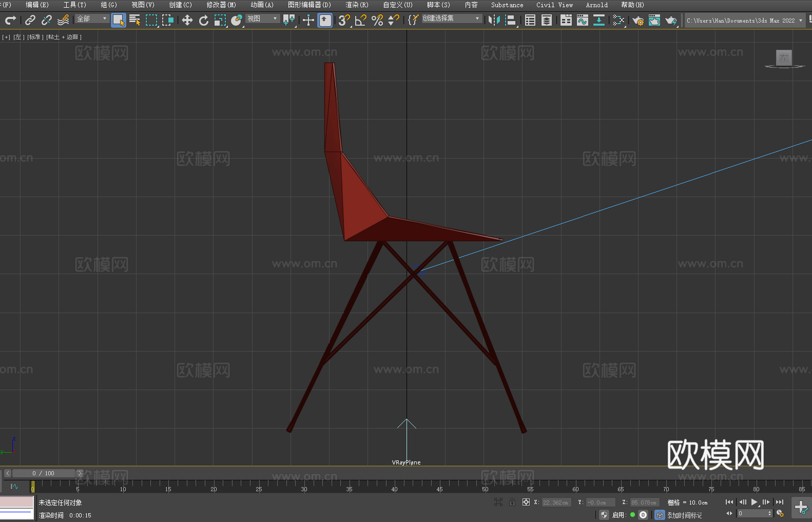Jump to start of animation
Screen dimensions: 812x522
click(x=729, y=502)
